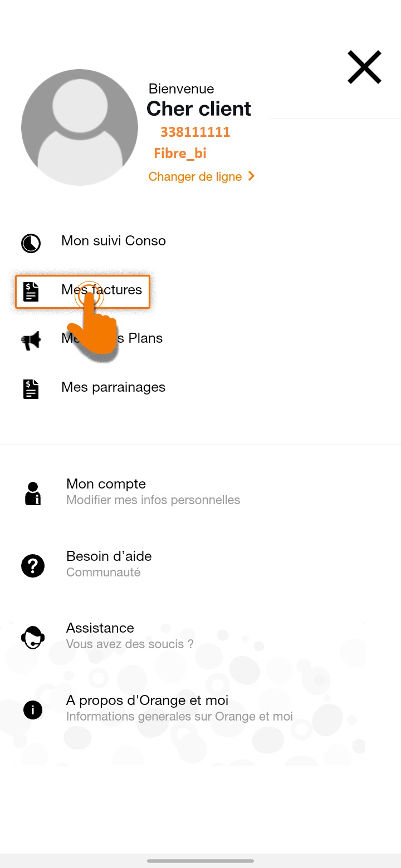This screenshot has height=868, width=401.
Task: Tap the headset Assistance icon
Action: 33,637
